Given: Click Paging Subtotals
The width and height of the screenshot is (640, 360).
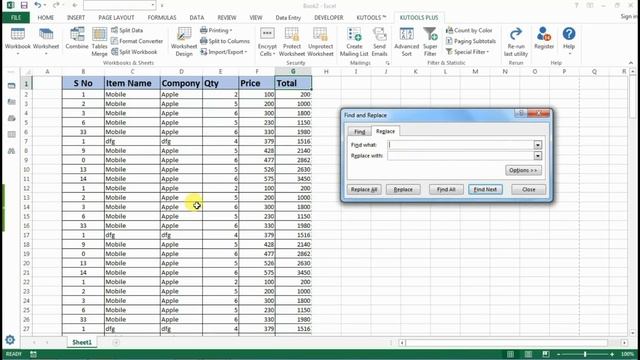Looking at the screenshot, I should pyautogui.click(x=470, y=41).
